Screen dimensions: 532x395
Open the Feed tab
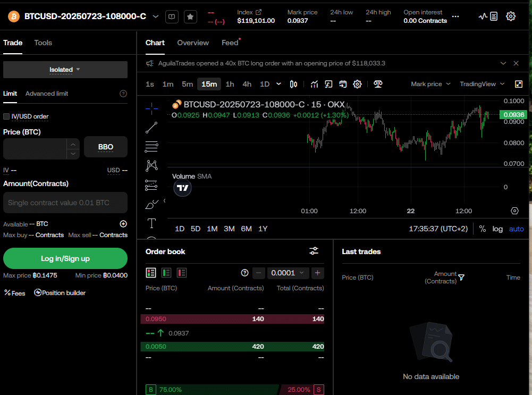pyautogui.click(x=230, y=43)
